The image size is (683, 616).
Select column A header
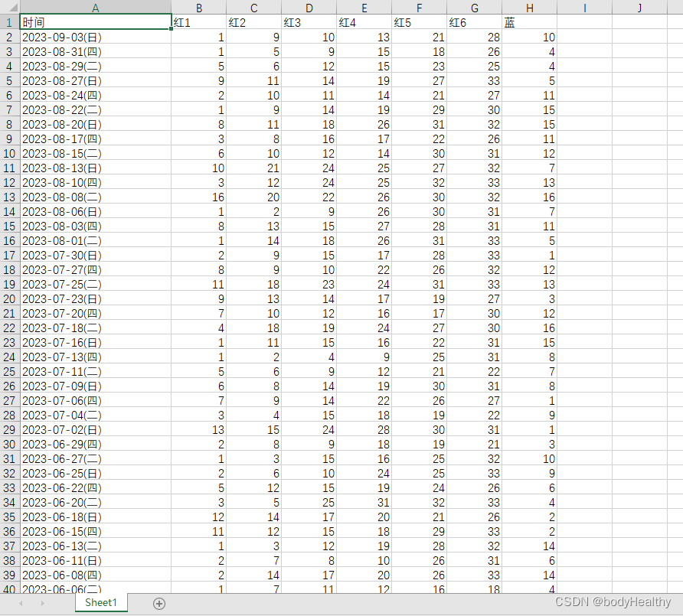coord(96,8)
